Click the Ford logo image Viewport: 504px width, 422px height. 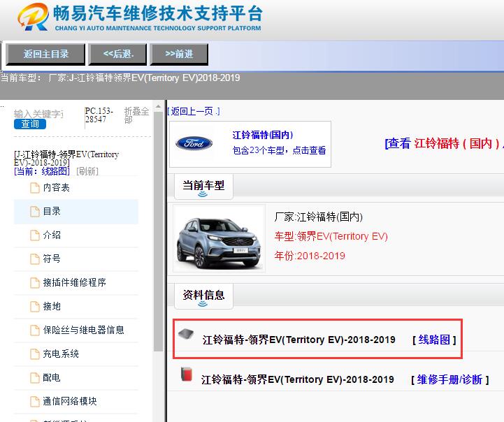point(194,143)
